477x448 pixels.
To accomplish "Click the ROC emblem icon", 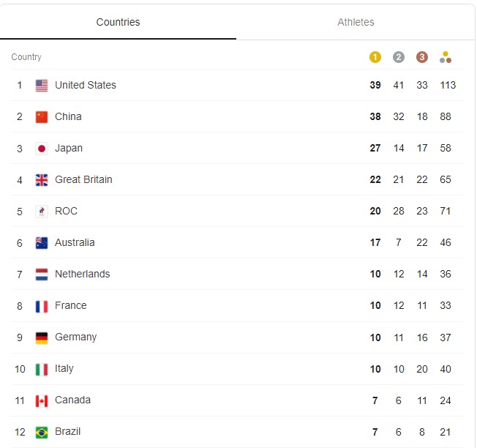I will click(x=42, y=212).
